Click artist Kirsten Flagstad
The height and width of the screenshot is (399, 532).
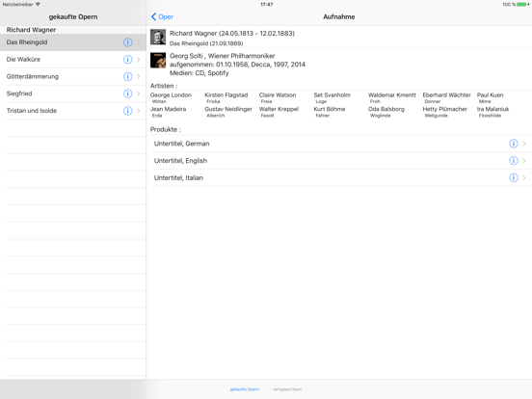(226, 95)
